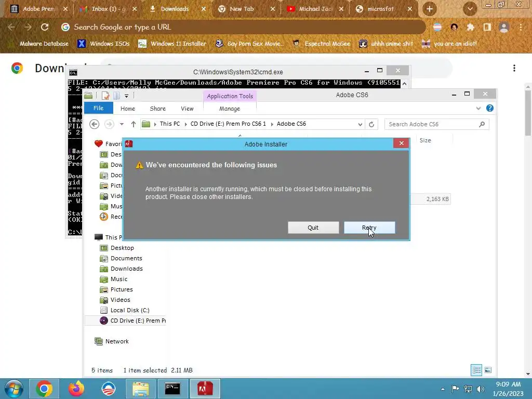Open File Explorer from the taskbar
Viewport: 532px width, 399px height.
141,389
